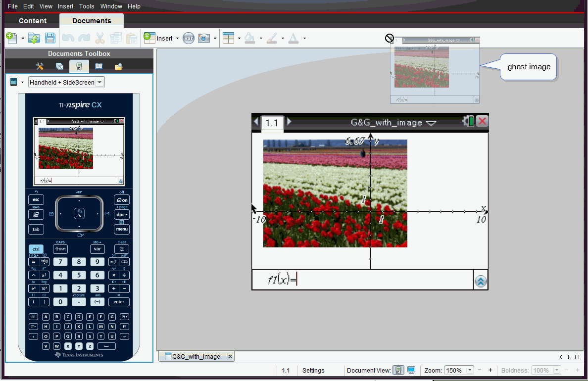Open the Content Explorer folder icon in toolbox
The height and width of the screenshot is (381, 588).
pyautogui.click(x=118, y=66)
